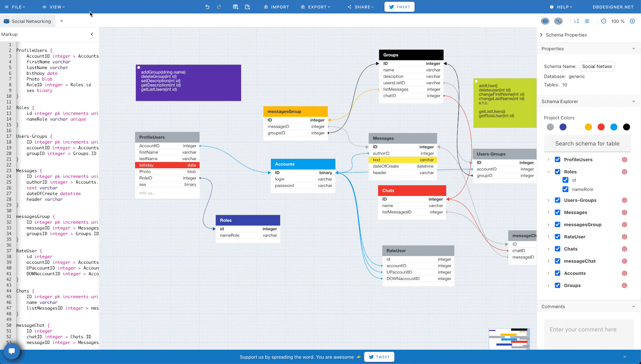Click the add note icon
Screen dimensions: 641x364
247,7
